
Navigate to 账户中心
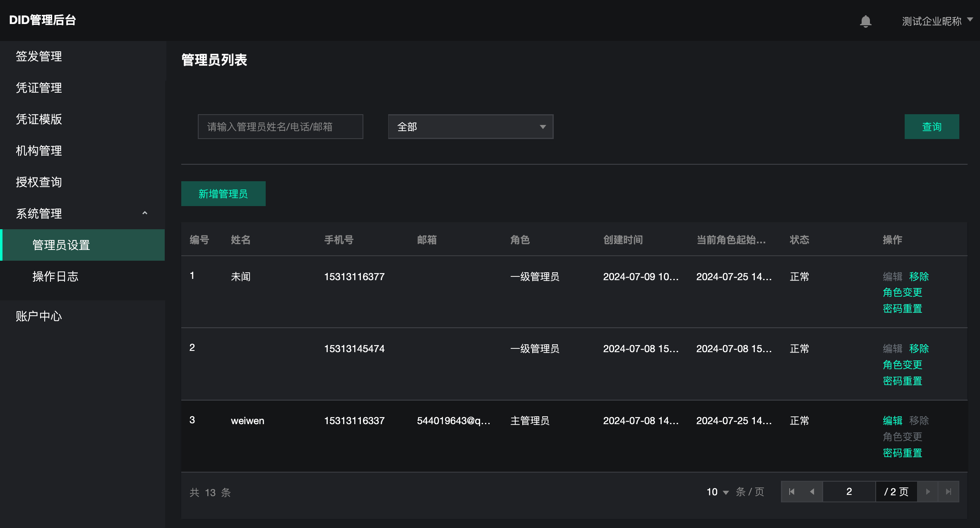39,316
